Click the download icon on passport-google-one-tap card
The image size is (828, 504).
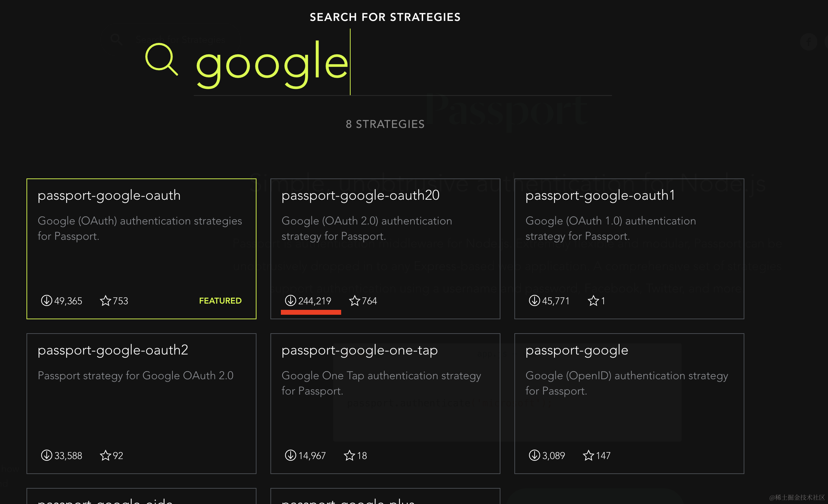pos(290,455)
